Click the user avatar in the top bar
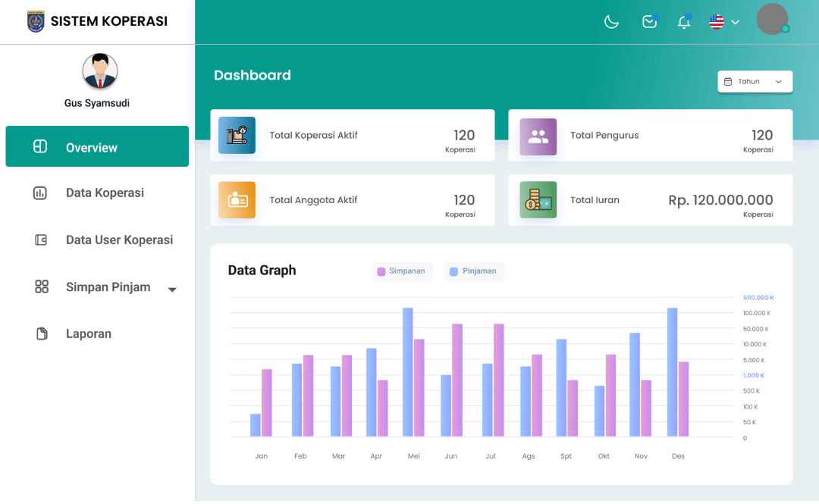The height and width of the screenshot is (504, 819). click(x=772, y=19)
